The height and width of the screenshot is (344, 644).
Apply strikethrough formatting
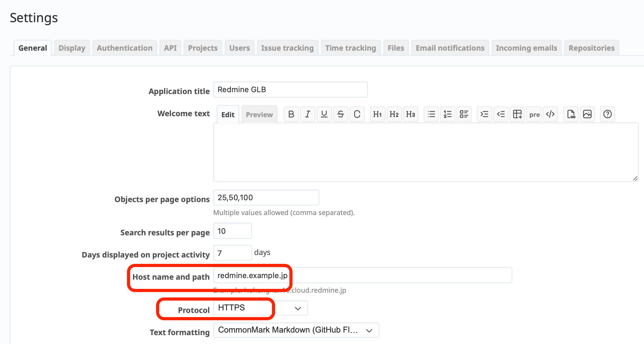[340, 114]
